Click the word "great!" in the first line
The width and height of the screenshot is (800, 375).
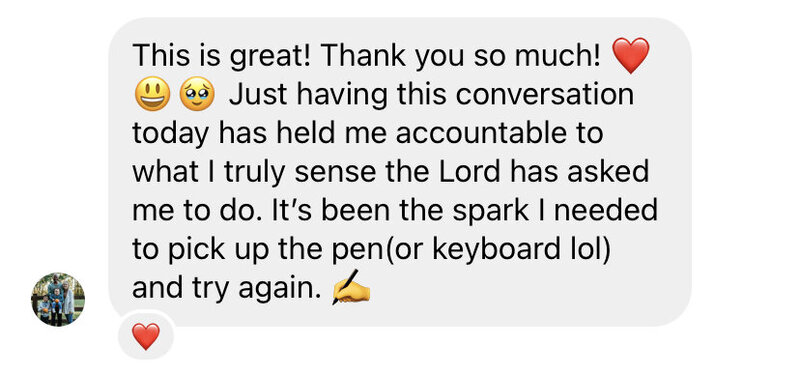(x=270, y=57)
